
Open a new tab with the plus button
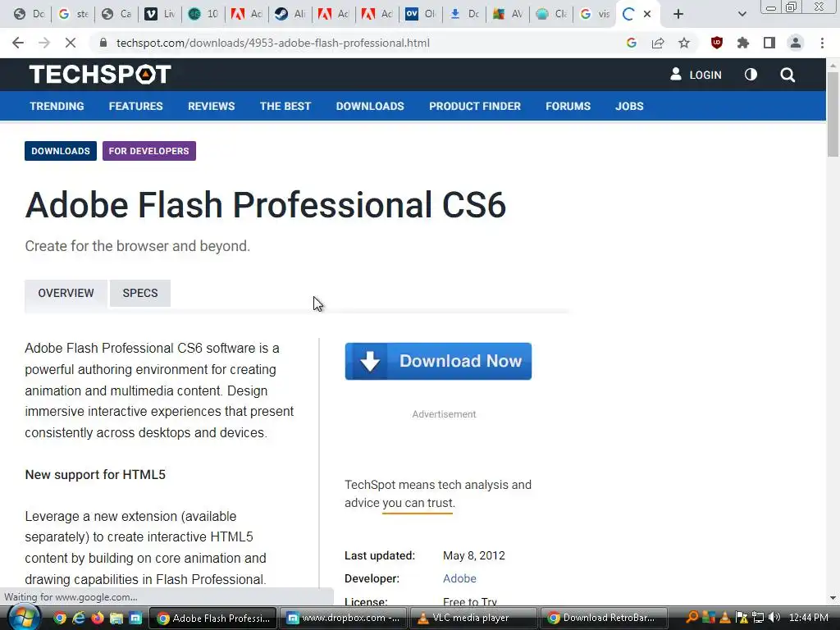678,14
